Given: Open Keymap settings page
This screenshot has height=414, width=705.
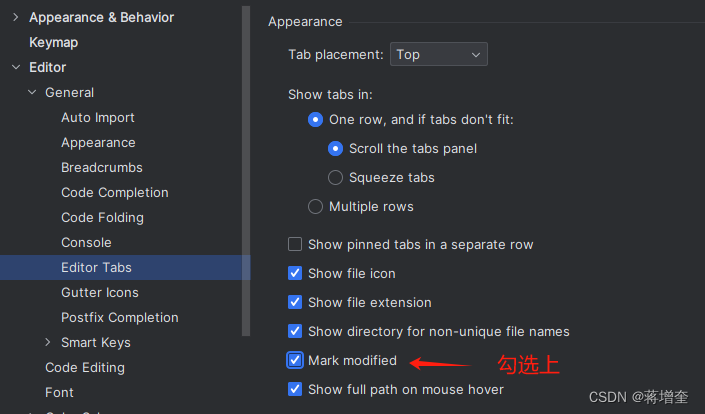Looking at the screenshot, I should click(x=54, y=43).
